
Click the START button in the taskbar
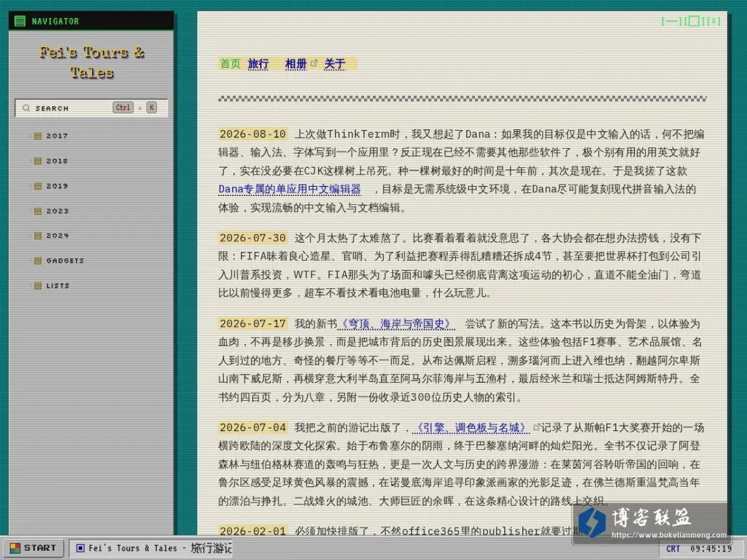pos(34,548)
